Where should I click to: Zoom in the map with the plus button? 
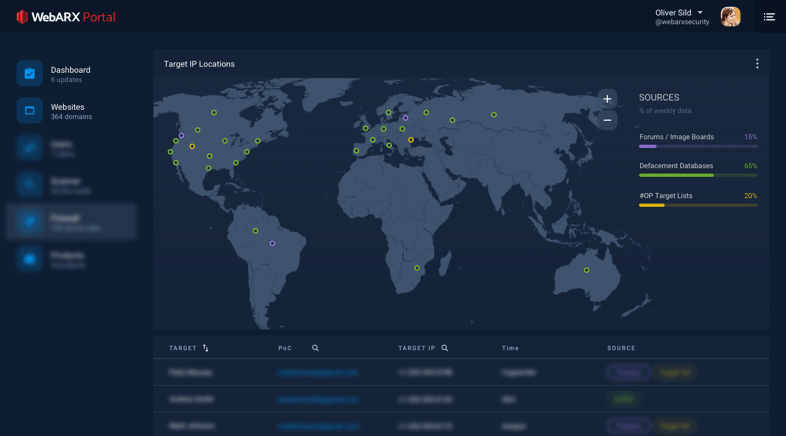pyautogui.click(x=607, y=99)
